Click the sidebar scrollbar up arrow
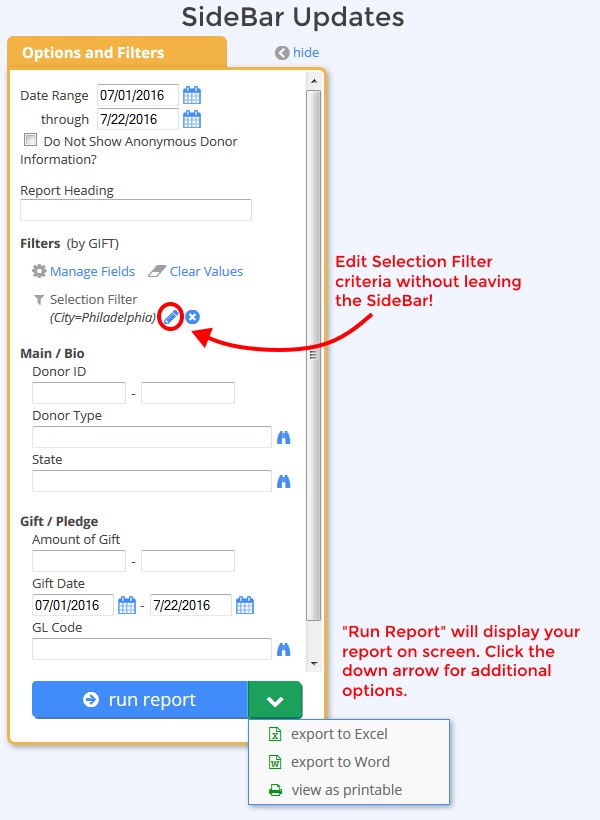This screenshot has height=820, width=600. (x=314, y=81)
